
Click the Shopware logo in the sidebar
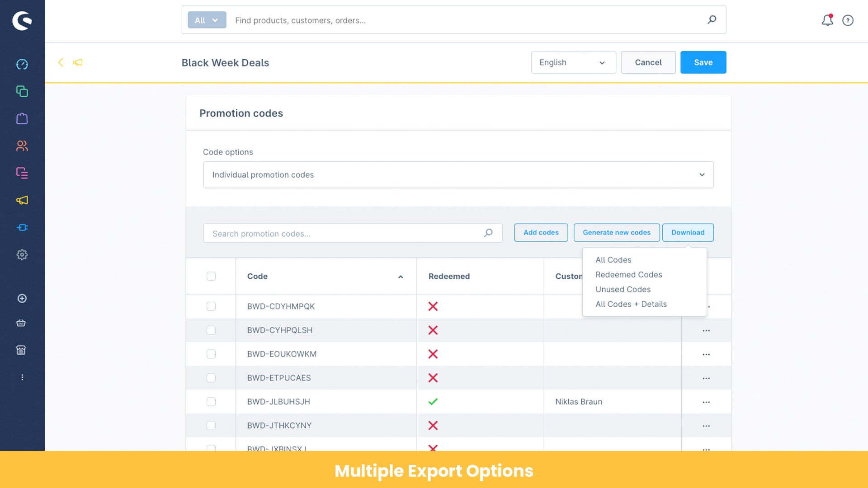point(22,21)
